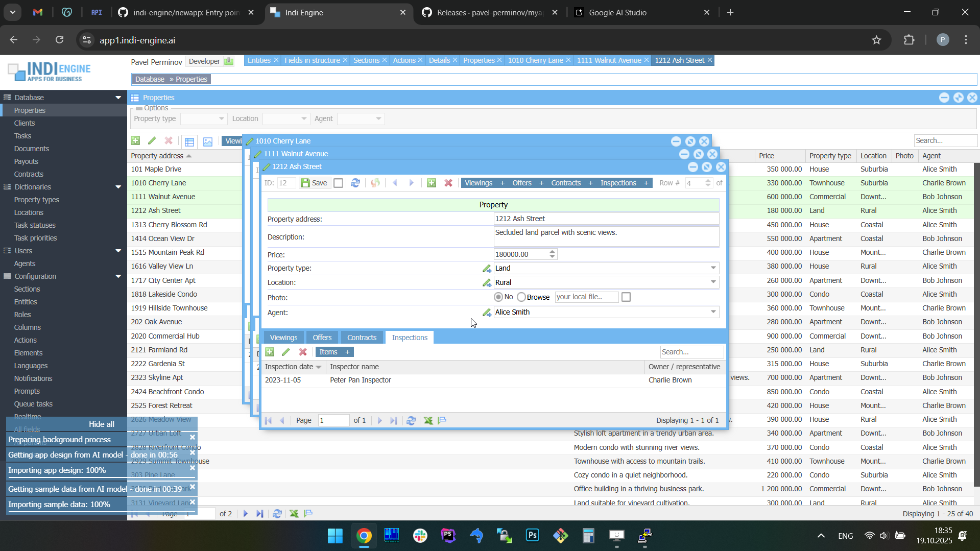Export the inspections list with the Excel icon
Image resolution: width=980 pixels, height=551 pixels.
(x=428, y=421)
